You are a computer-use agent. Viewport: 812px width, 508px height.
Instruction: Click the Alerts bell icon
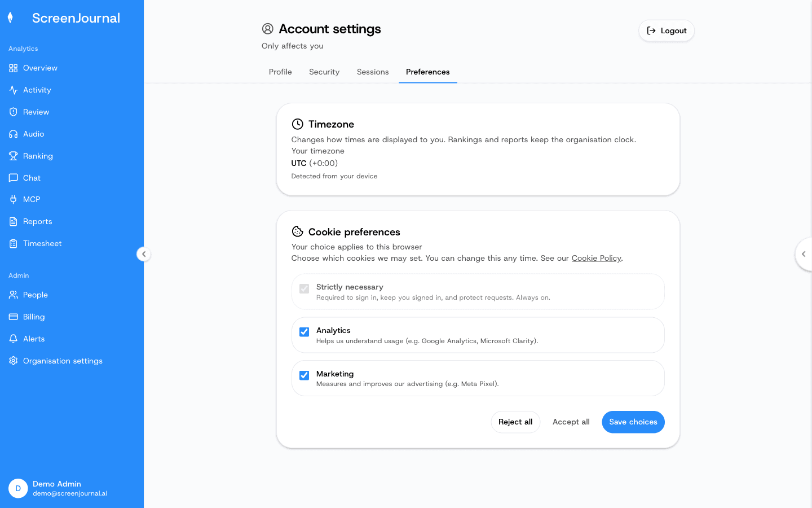(x=14, y=339)
